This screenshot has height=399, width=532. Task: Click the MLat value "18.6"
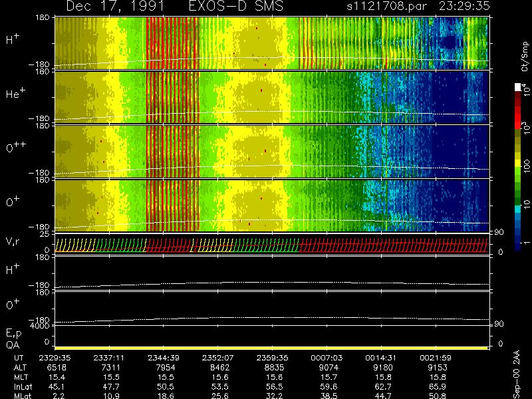[166, 396]
